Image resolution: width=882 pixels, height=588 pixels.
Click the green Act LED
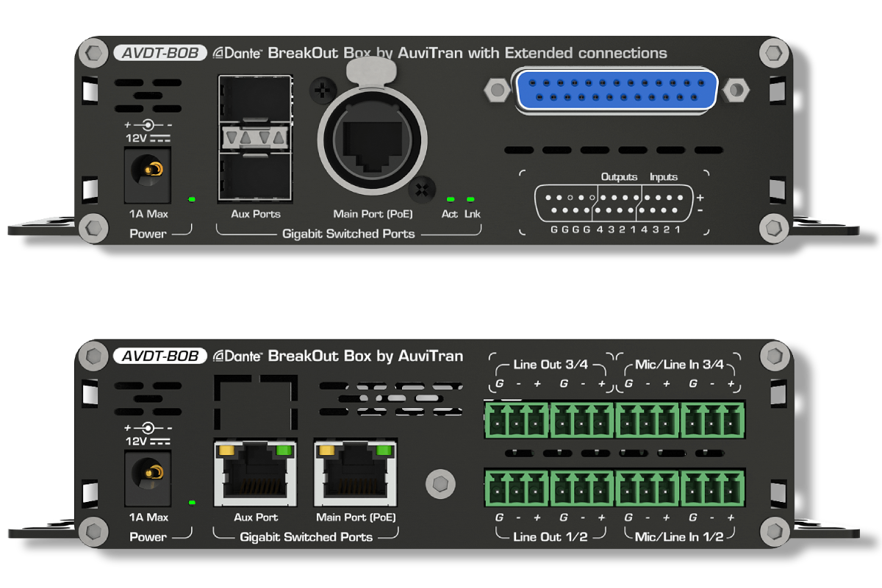click(x=451, y=199)
